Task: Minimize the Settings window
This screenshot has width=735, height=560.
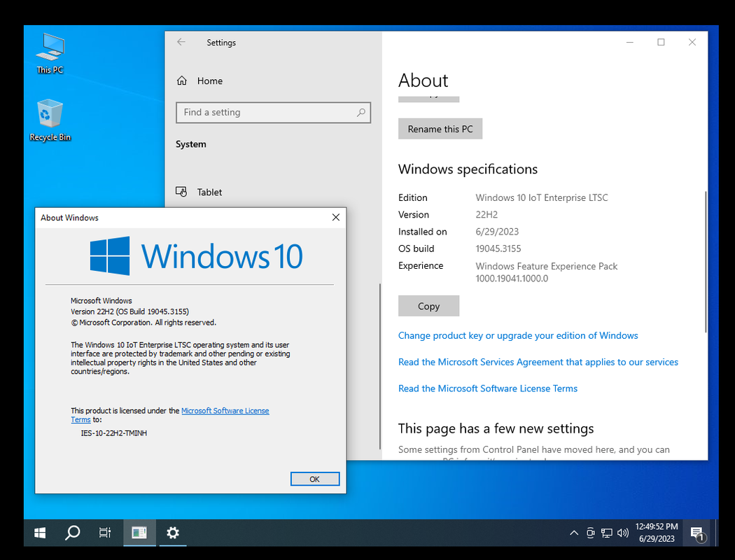Action: coord(629,42)
